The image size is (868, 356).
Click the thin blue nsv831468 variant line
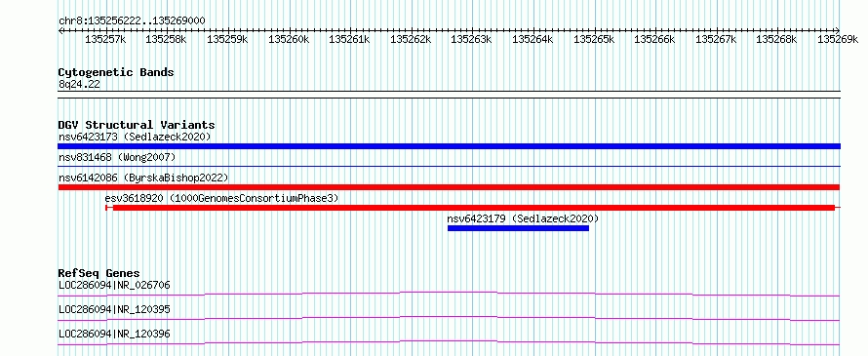(x=449, y=166)
